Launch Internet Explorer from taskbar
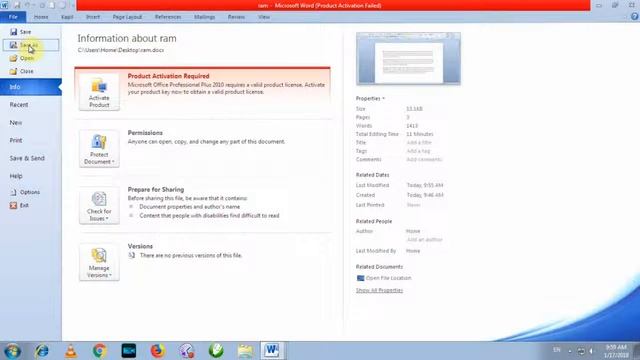 pyautogui.click(x=42, y=351)
